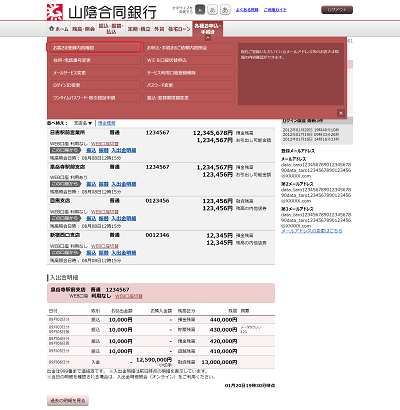Choose パスワード変更 in the dropdown menu
Image resolution: width=400 pixels, height=410 pixels.
point(189,85)
